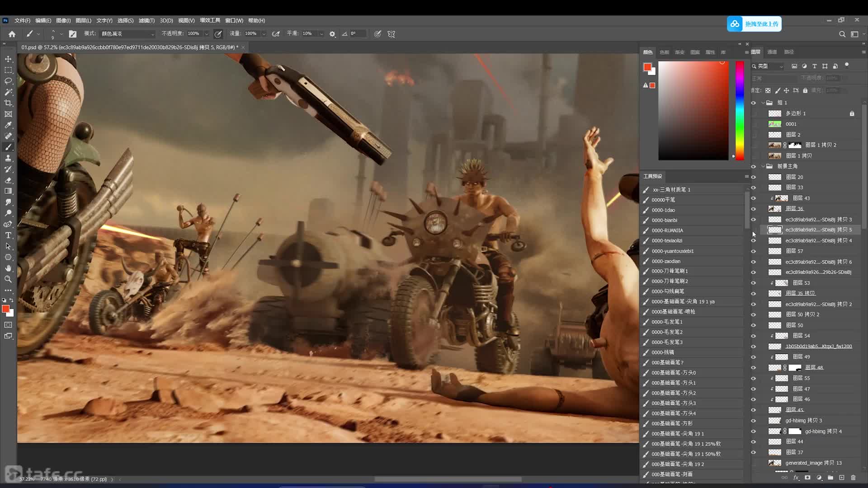Toggle visibility of 图层 57
Screen dimensions: 868x488
pos(753,251)
